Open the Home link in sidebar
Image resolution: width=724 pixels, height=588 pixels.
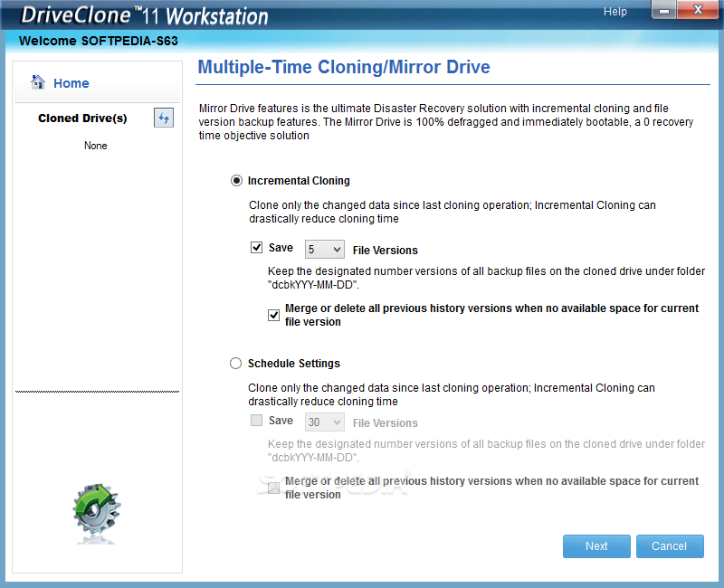[x=71, y=83]
